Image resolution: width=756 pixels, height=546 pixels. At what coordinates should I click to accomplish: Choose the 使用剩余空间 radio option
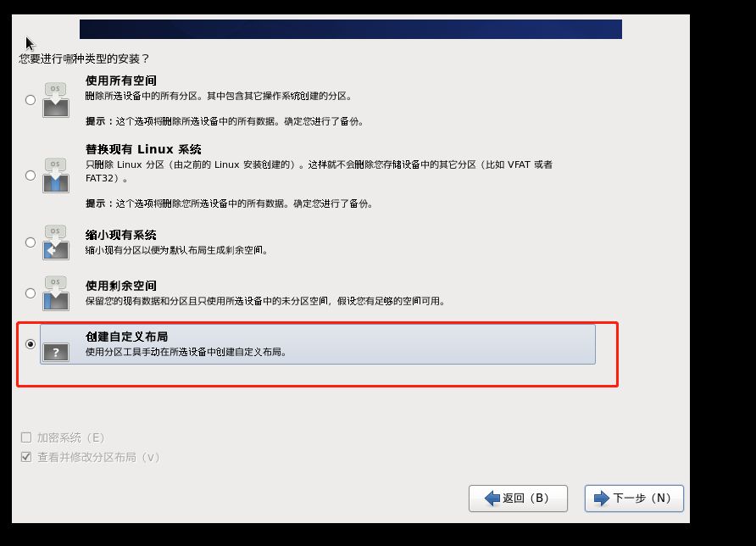(x=31, y=293)
